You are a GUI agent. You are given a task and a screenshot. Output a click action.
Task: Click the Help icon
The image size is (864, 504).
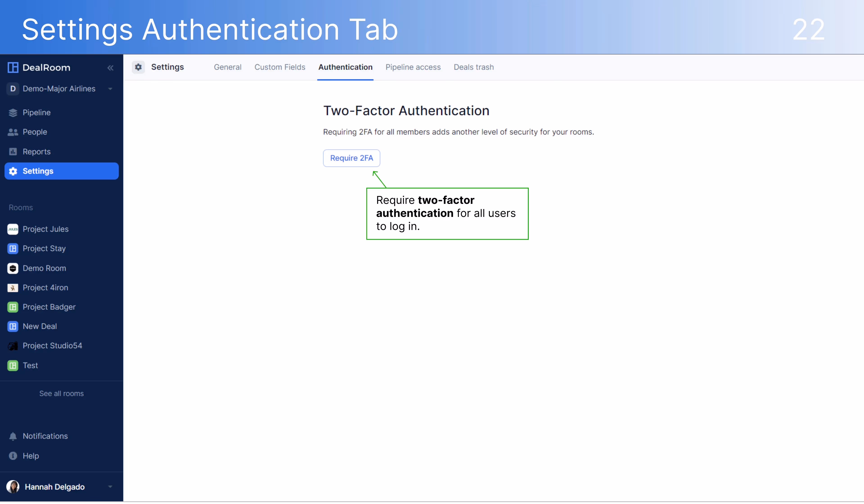(13, 456)
